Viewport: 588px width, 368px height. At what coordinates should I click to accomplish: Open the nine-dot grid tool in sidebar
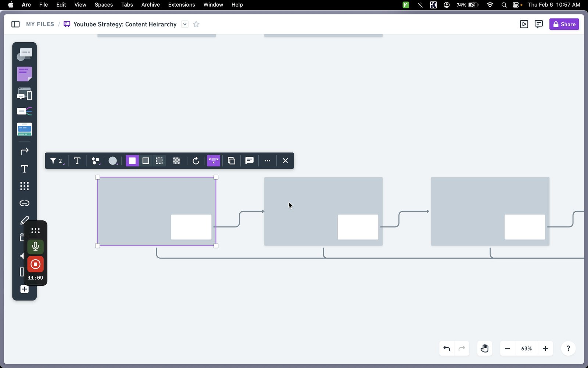[24, 186]
